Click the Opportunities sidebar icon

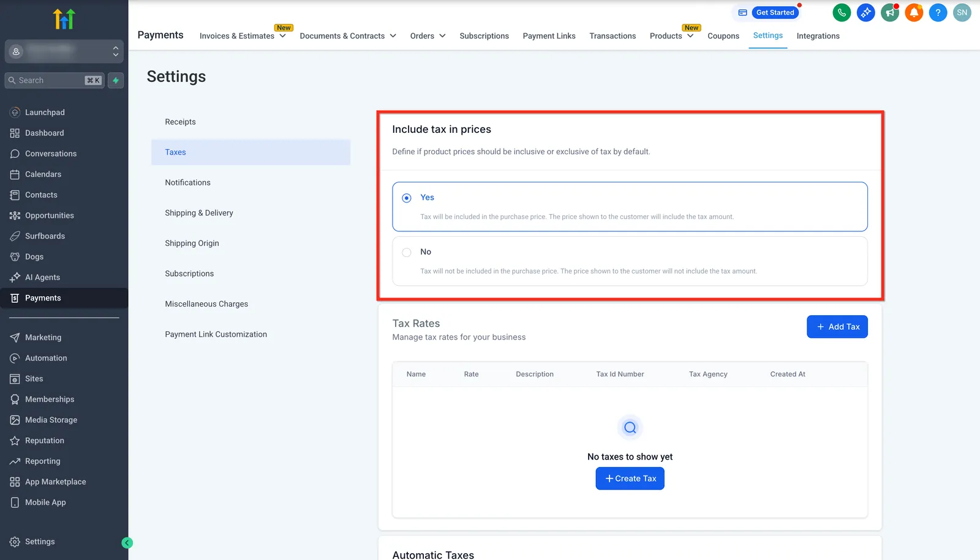(15, 215)
